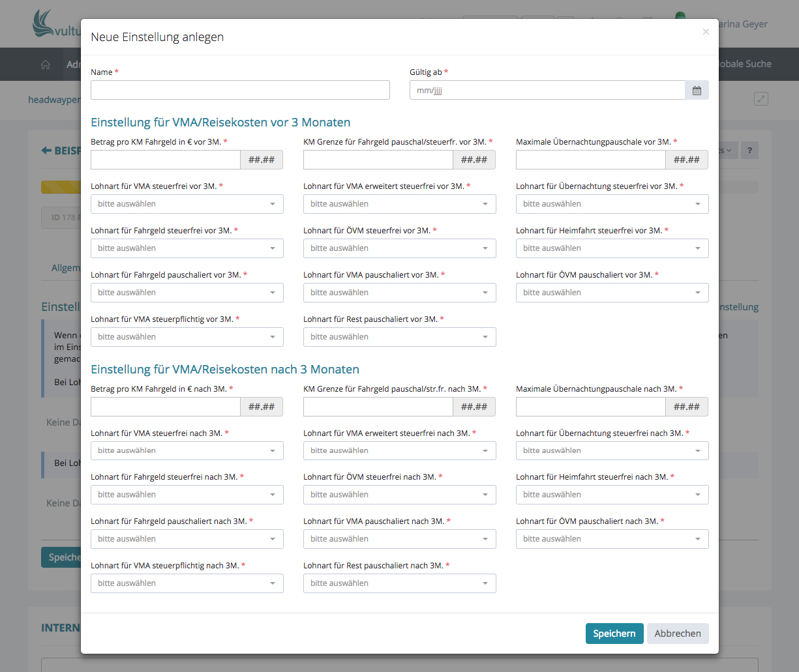The width and height of the screenshot is (799, 672).
Task: Open Lohnart für Fahrgeld pauschaliert vor 3M. dropdown
Action: 187,293
